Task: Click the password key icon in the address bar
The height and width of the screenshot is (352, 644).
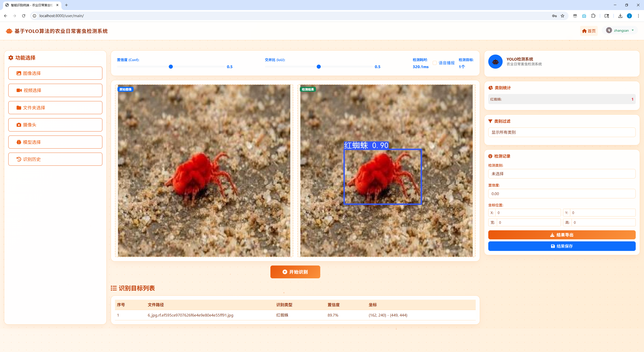Action: coord(554,16)
